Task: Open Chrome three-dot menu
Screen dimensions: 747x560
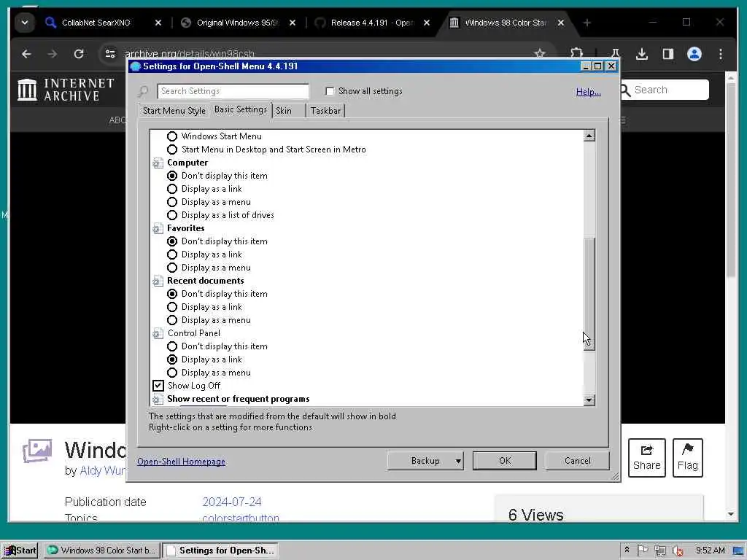Action: pos(720,54)
